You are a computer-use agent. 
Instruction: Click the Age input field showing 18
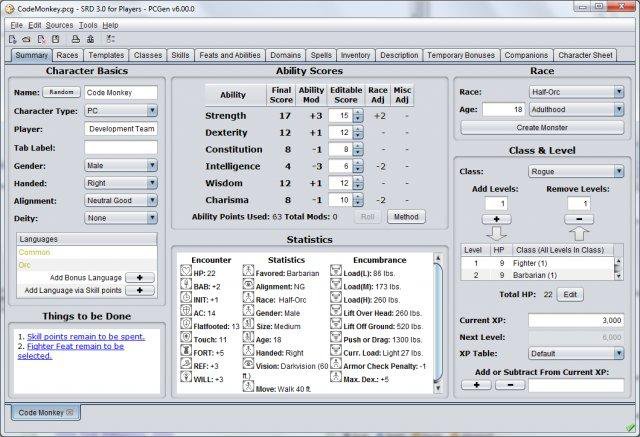coord(504,109)
